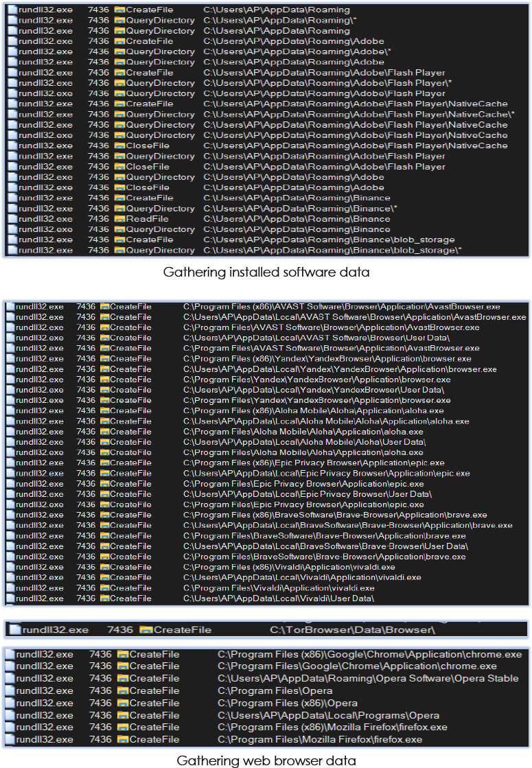Click the CreateFile icon on the (x86) Mozilla Firefox row
This screenshot has height=768, width=532.
[x=122, y=728]
